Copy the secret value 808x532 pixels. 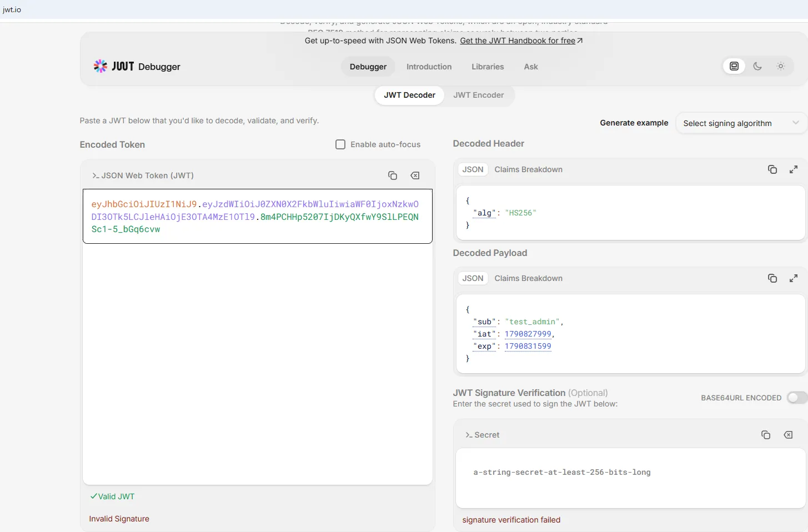coord(766,435)
